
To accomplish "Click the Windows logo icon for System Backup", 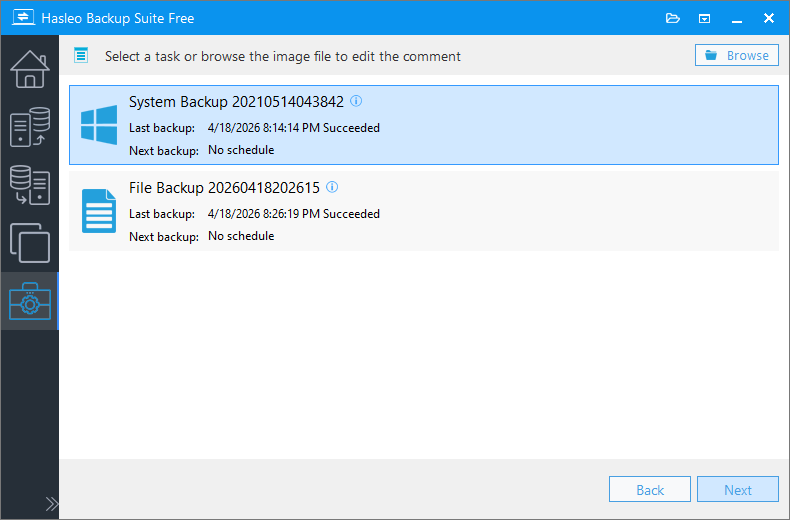I will coord(99,125).
